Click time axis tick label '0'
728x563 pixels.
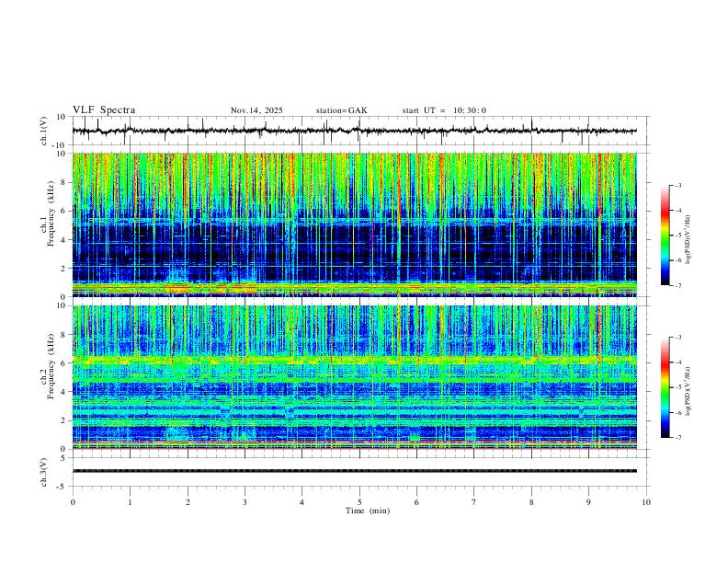click(x=73, y=502)
